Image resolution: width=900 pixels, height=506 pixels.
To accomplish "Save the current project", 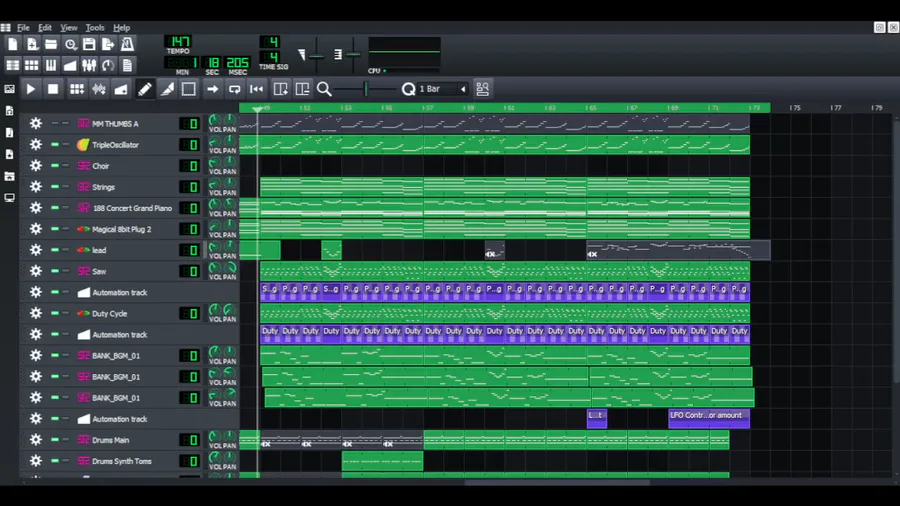I will pos(89,44).
